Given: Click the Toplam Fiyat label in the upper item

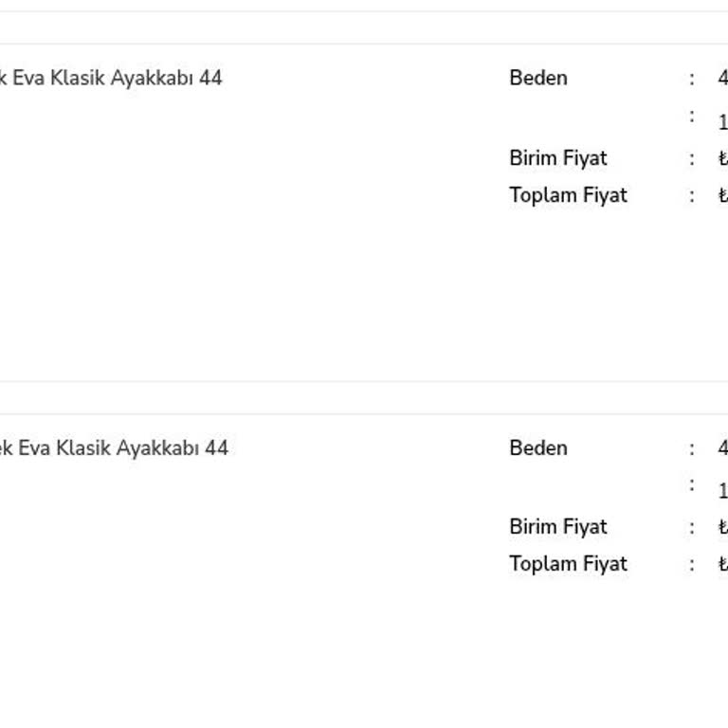Looking at the screenshot, I should (568, 195).
